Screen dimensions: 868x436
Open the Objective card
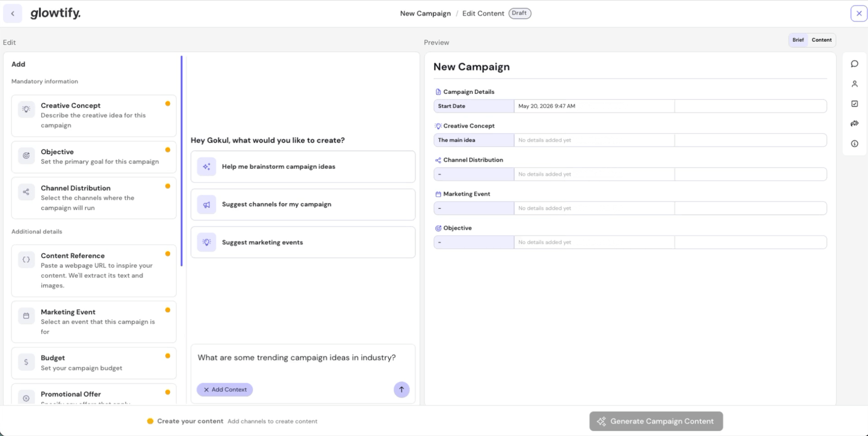click(x=94, y=157)
